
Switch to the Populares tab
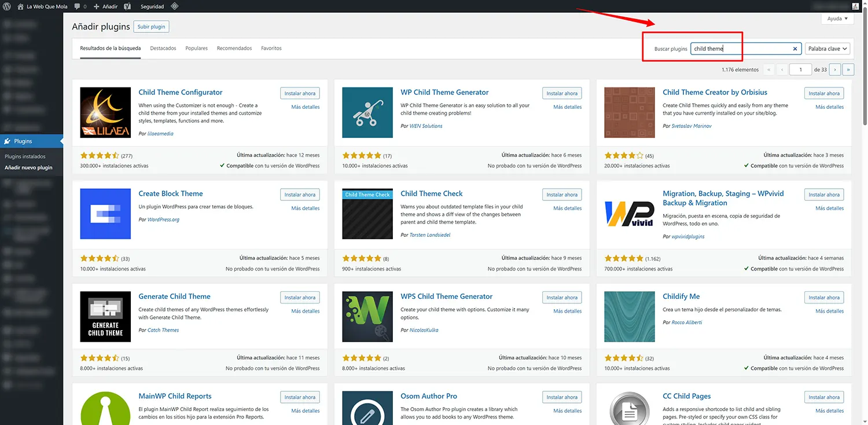(x=196, y=49)
